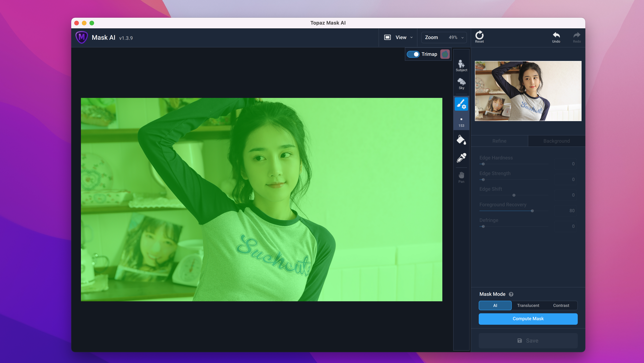The image size is (644, 363).
Task: Switch mask mode to Translucent
Action: 528,305
